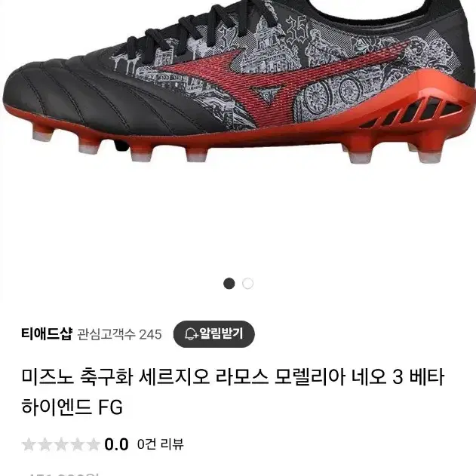Click the 하이엔드 FG title line

click(x=72, y=407)
